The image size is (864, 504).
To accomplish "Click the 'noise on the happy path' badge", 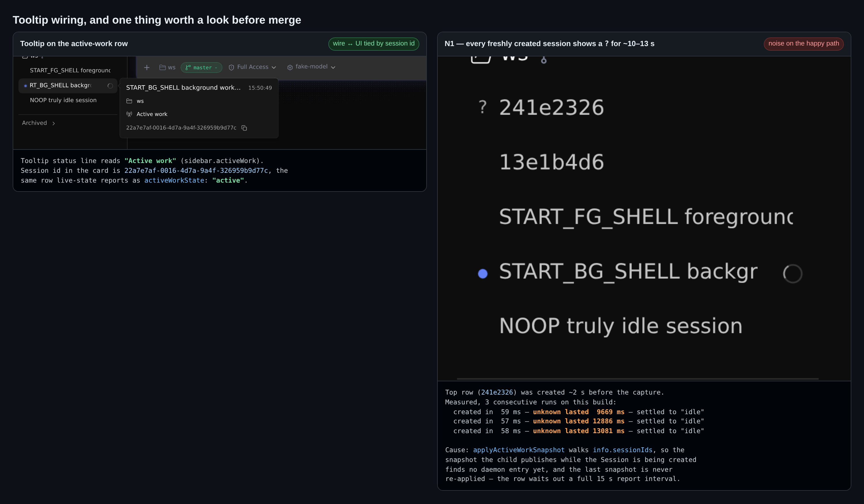I will coord(804,43).
